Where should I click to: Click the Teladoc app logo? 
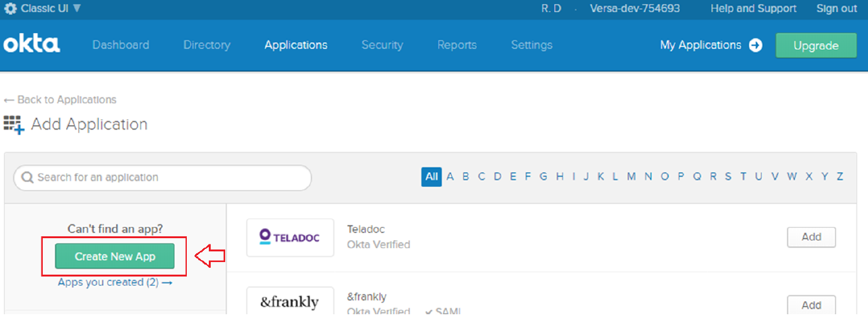290,238
